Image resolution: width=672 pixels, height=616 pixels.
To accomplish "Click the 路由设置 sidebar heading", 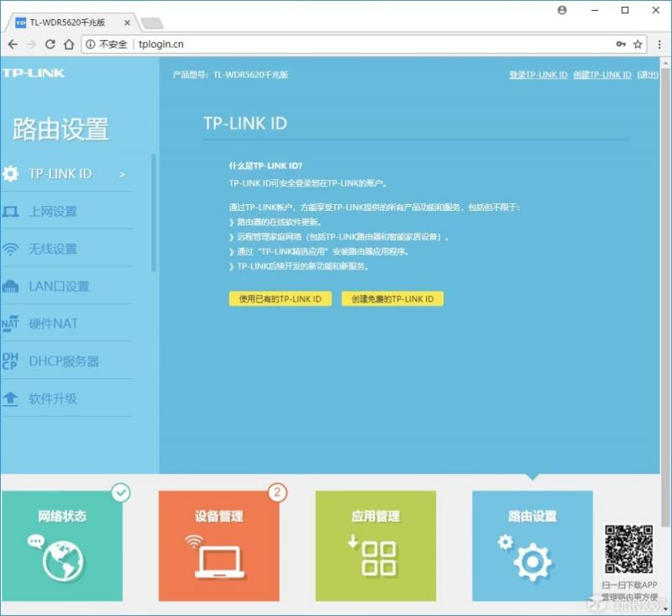I will [x=60, y=129].
